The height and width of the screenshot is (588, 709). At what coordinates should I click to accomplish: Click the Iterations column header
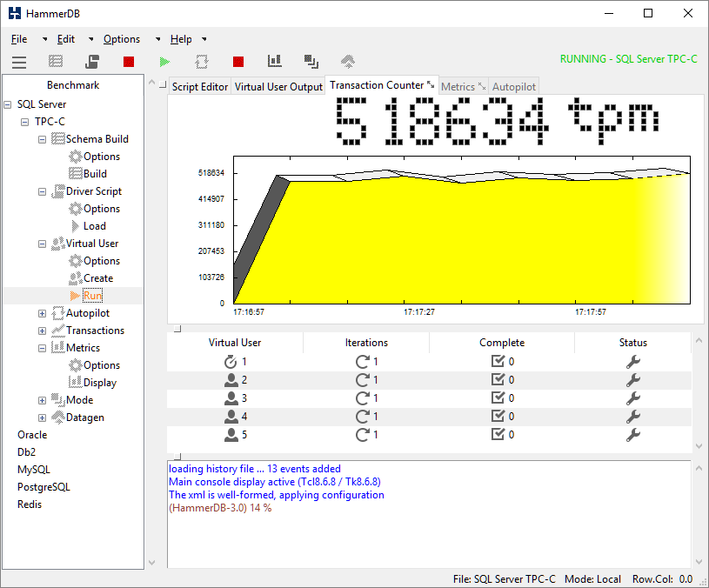click(x=366, y=343)
